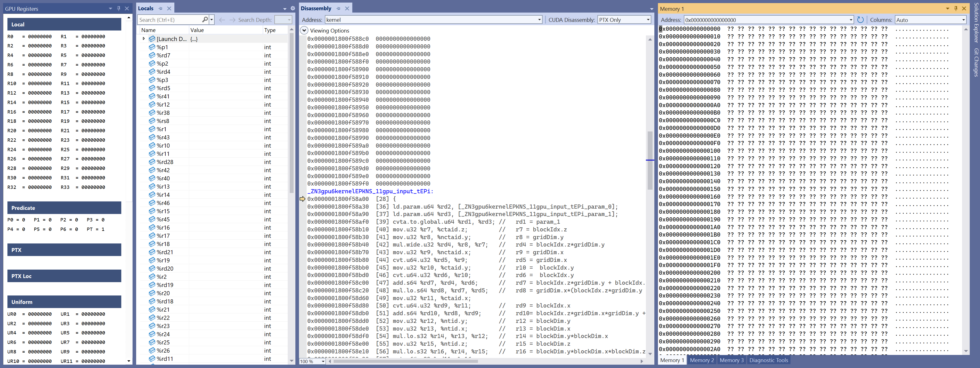Click the Memory 1 address dropdown arrow
This screenshot has height=368, width=980.
(x=851, y=20)
